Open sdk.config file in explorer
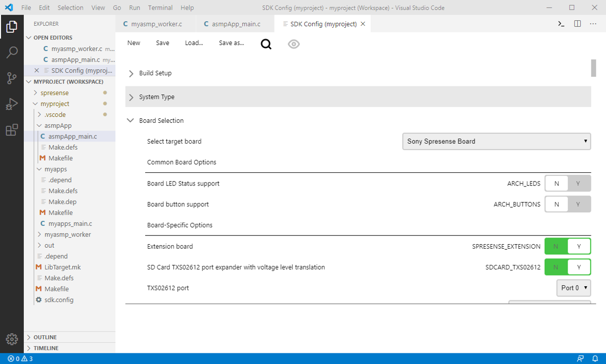Screen dimensions: 606x364 (59, 300)
